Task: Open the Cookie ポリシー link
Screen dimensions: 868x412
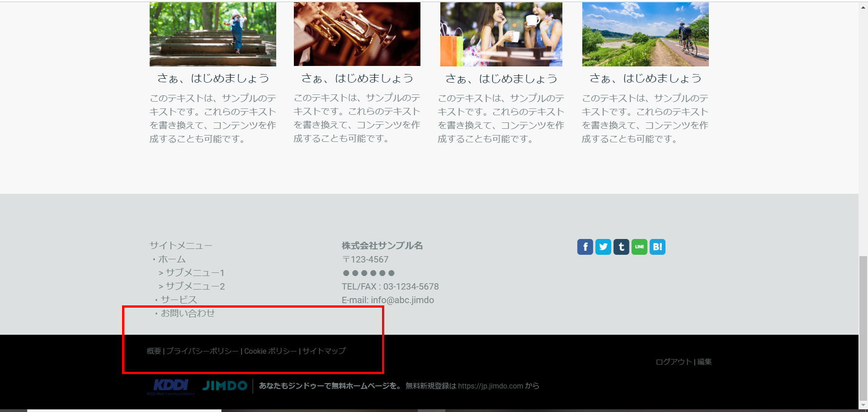Action: [270, 351]
